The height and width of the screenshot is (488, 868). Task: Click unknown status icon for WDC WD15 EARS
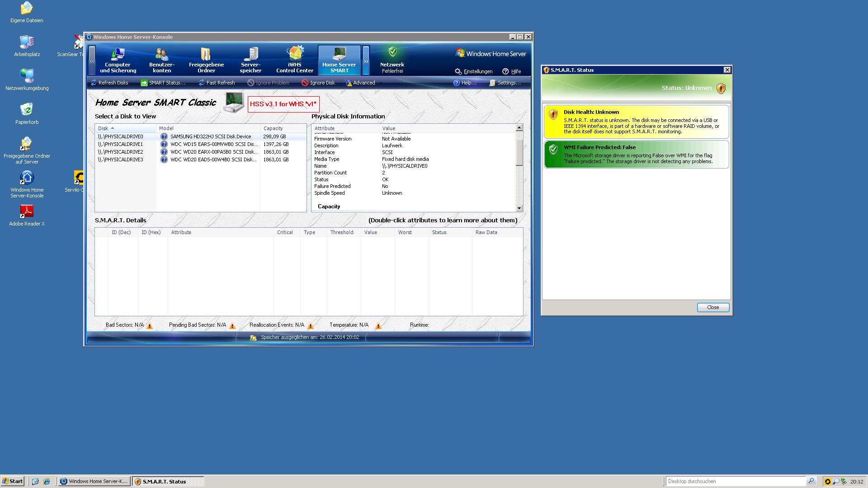(x=164, y=144)
